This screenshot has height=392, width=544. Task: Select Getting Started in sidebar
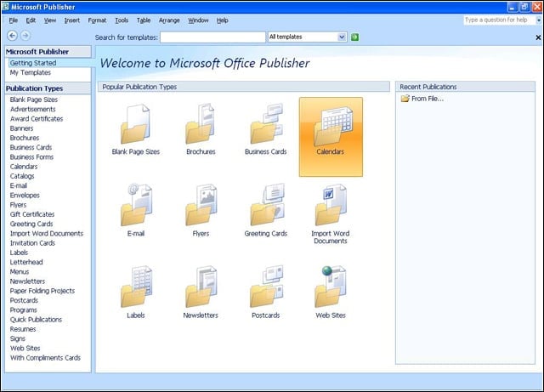33,63
